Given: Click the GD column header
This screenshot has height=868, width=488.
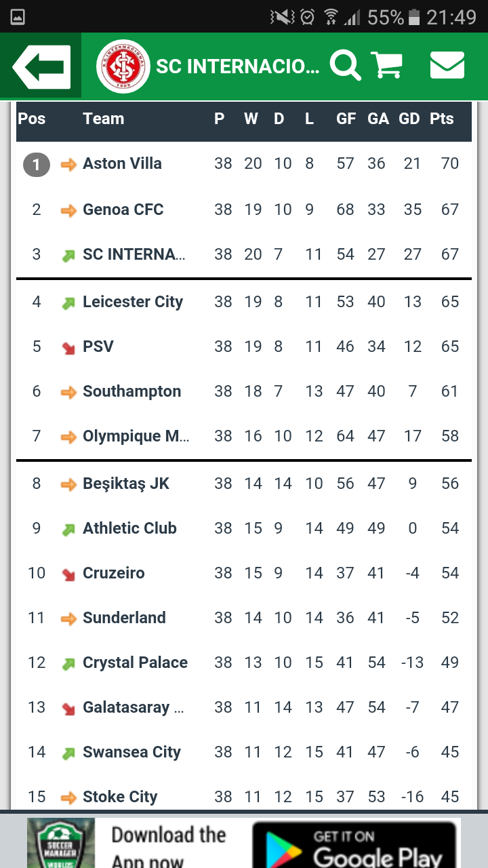Looking at the screenshot, I should pos(409,119).
